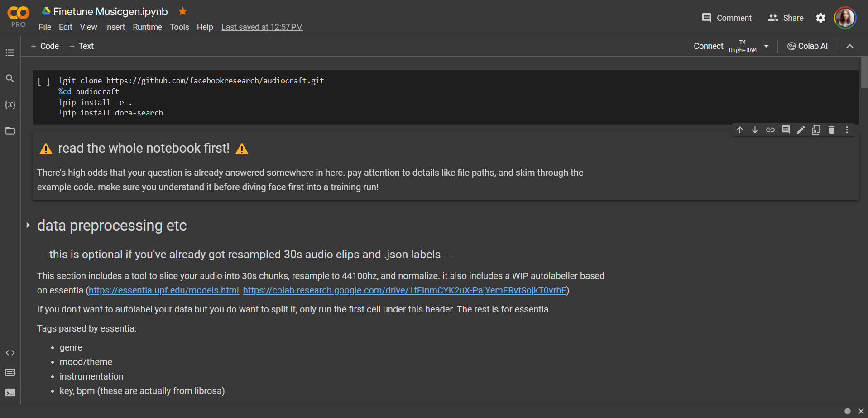Open the Tools menu
The image size is (868, 418).
coord(179,27)
